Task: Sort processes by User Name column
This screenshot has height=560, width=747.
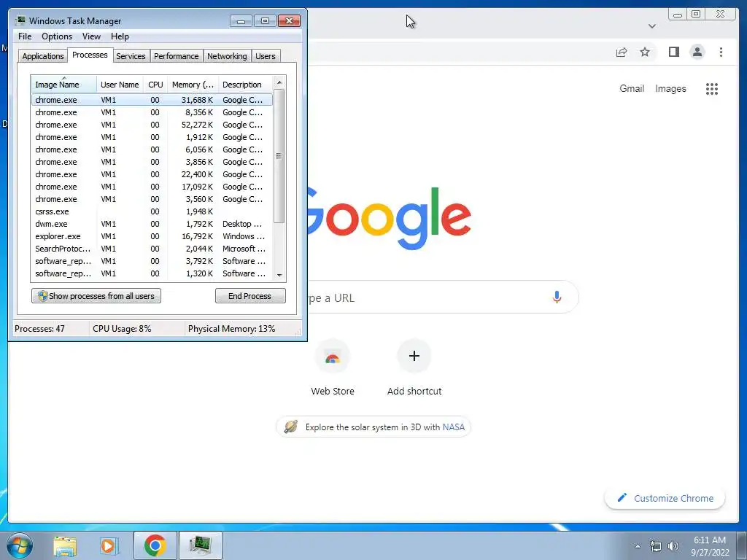Action: 120,85
